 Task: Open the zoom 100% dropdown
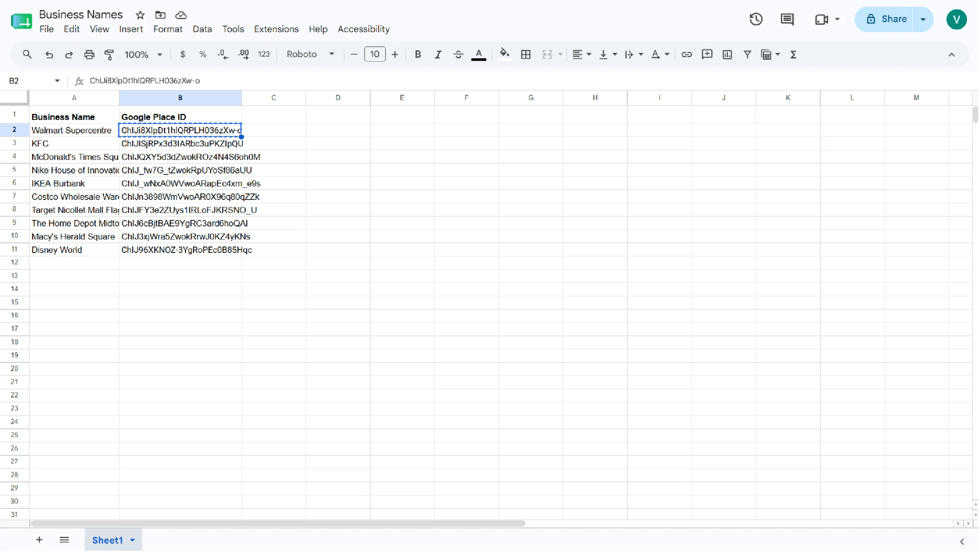(x=143, y=54)
